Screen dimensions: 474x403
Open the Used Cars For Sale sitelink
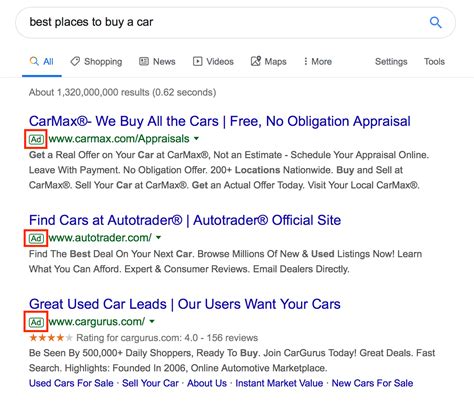tap(71, 383)
